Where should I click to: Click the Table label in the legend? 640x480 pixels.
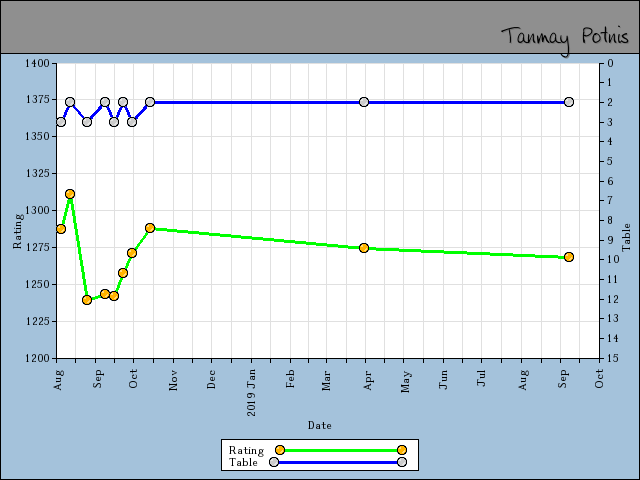[x=243, y=462]
